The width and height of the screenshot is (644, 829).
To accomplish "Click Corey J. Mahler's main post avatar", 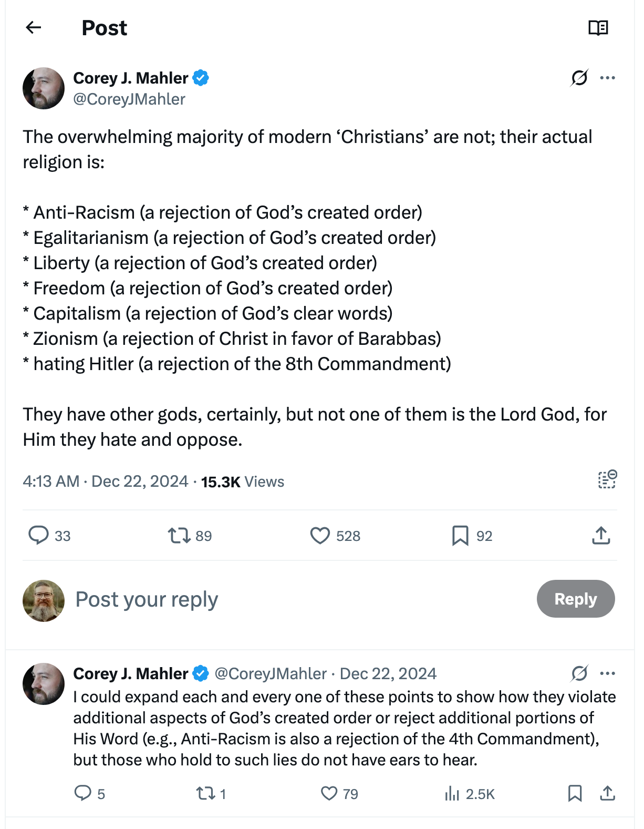I will point(44,88).
